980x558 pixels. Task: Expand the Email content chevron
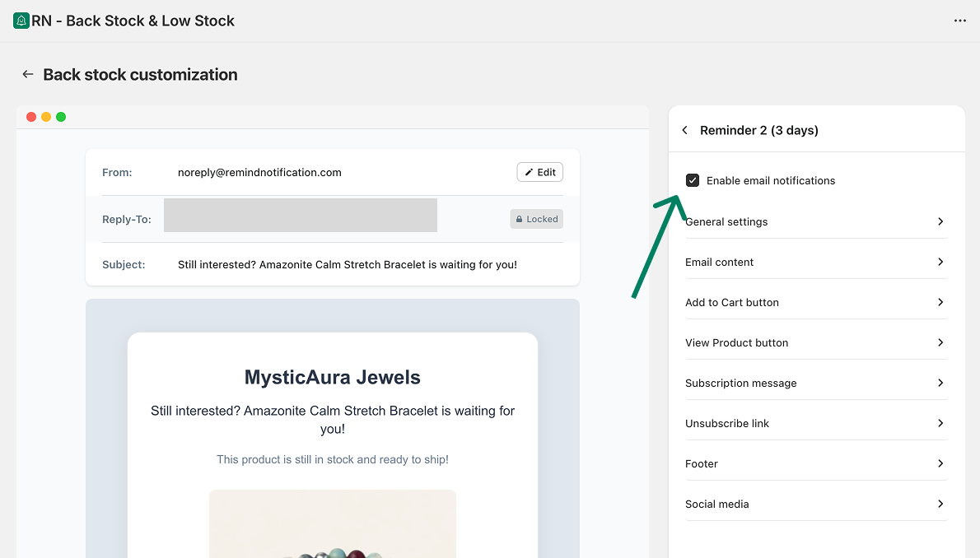(x=940, y=262)
